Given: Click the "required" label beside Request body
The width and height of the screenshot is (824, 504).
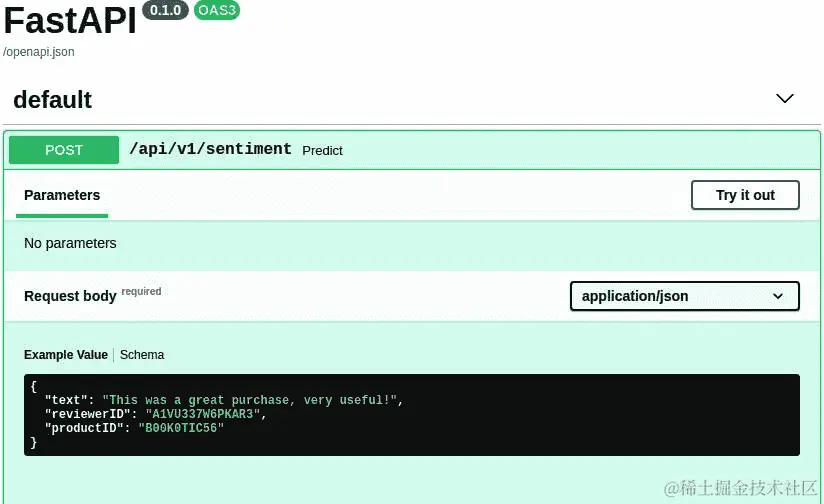Looking at the screenshot, I should 141,291.
